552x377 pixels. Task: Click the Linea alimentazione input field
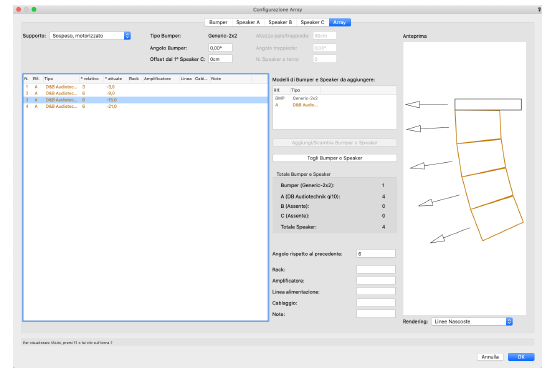click(376, 291)
